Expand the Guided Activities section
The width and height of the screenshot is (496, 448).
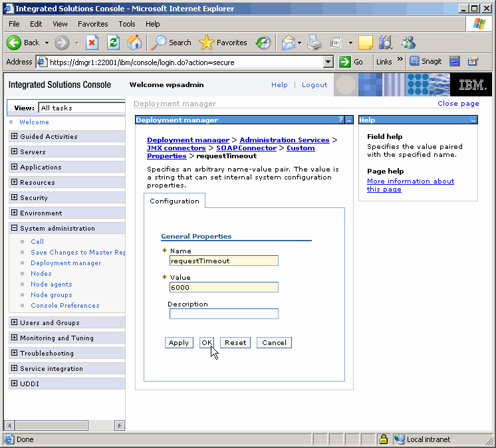click(15, 136)
